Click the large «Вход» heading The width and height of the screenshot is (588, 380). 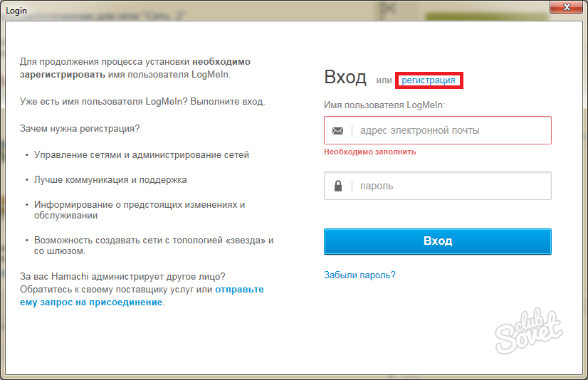(x=345, y=78)
